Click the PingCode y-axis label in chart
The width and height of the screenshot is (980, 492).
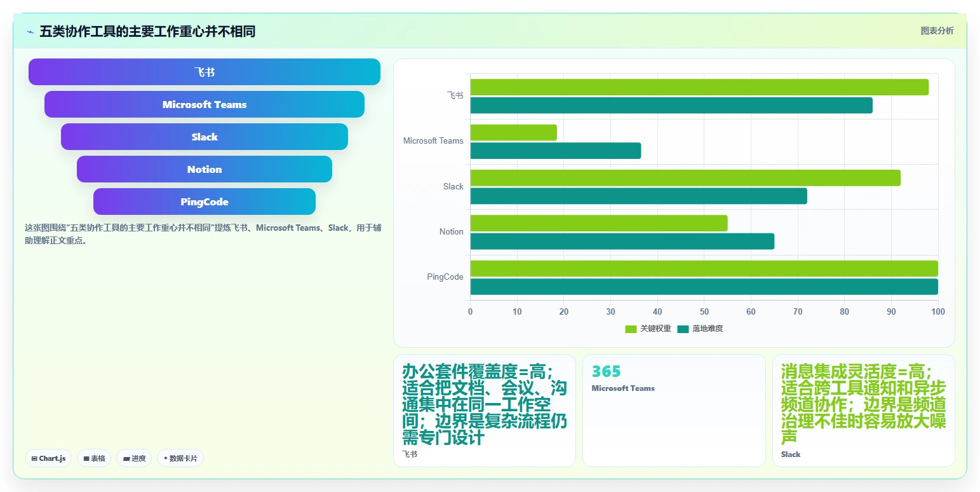pyautogui.click(x=445, y=277)
